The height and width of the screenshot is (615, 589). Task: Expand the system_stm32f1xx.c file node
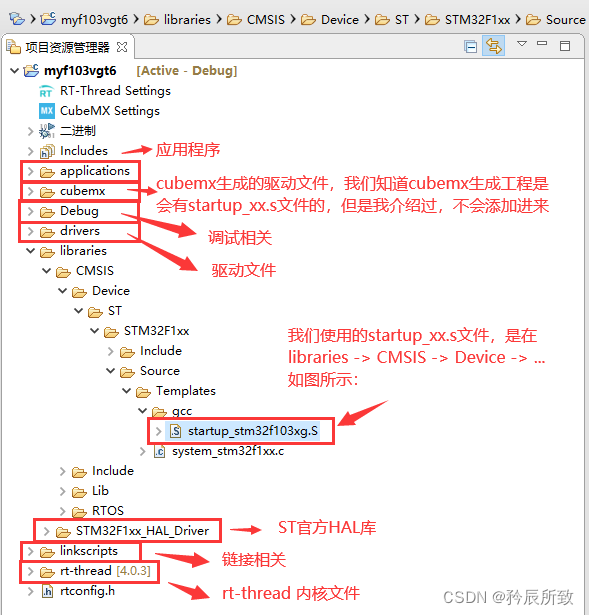point(142,451)
